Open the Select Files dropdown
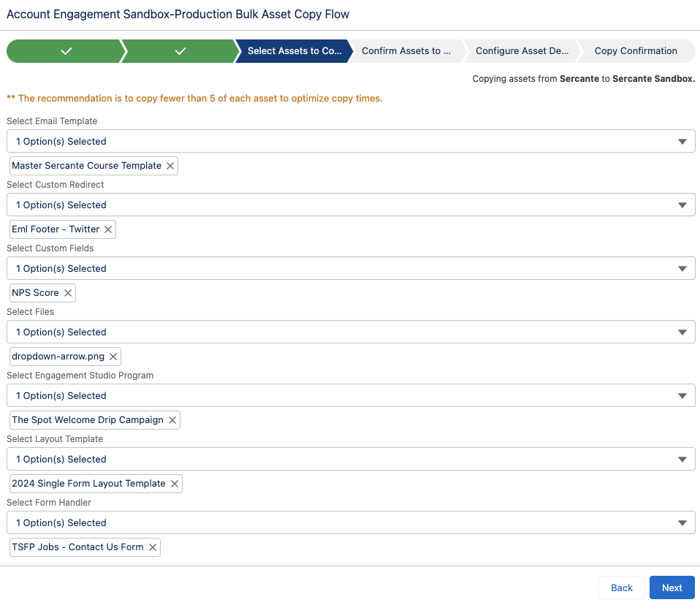The image size is (700, 605). click(351, 332)
